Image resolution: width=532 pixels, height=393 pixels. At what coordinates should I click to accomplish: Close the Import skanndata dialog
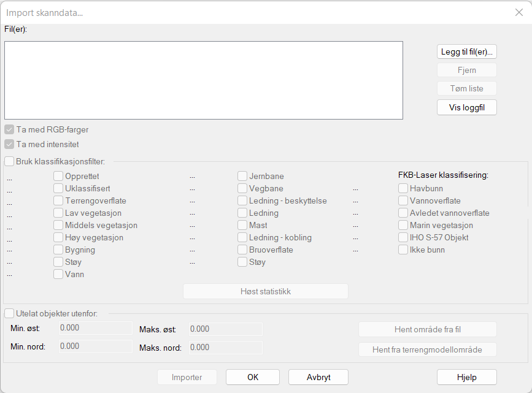click(519, 12)
